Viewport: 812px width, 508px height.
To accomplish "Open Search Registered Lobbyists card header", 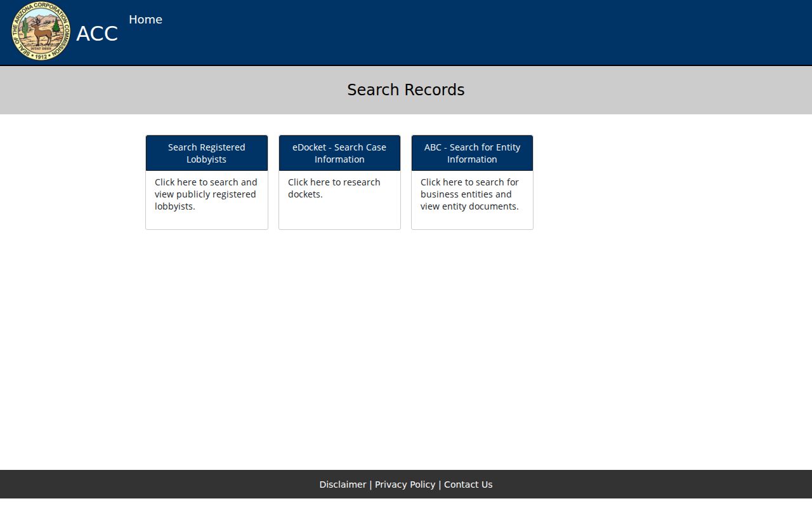I will tap(207, 153).
